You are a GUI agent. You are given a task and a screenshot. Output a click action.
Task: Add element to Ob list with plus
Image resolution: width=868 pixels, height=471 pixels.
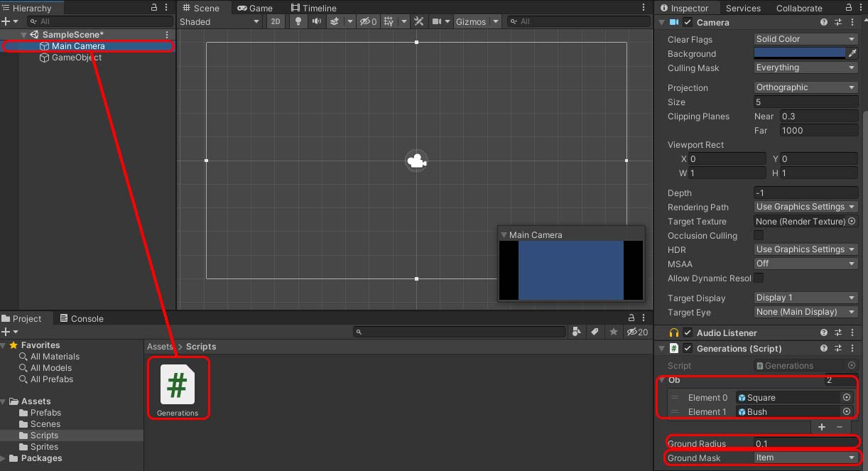point(822,427)
